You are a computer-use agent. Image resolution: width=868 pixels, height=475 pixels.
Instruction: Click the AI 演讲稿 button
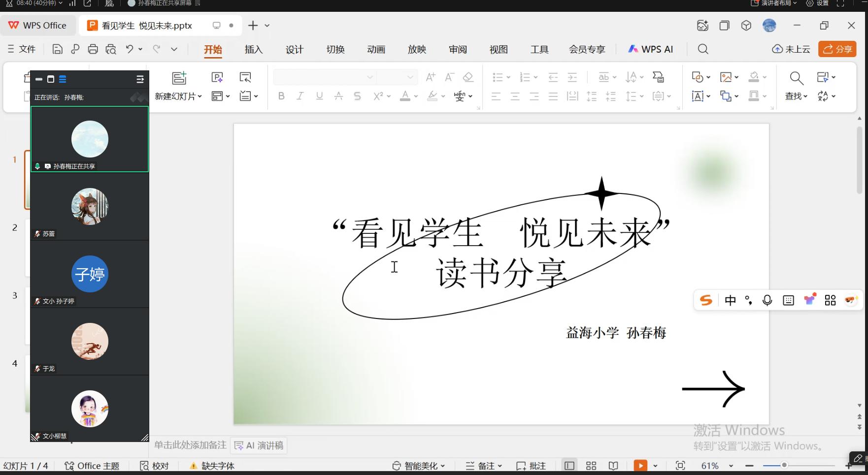click(259, 445)
